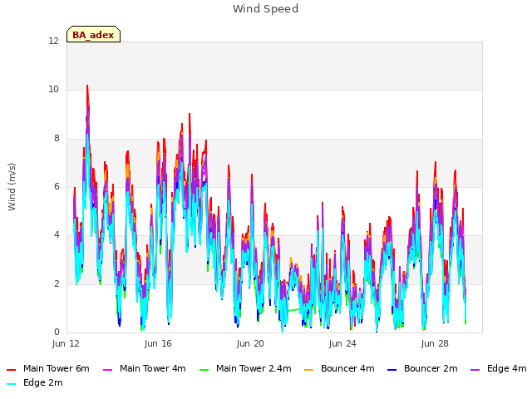Click the y-axis value 8
The width and height of the screenshot is (532, 399).
coord(57,139)
